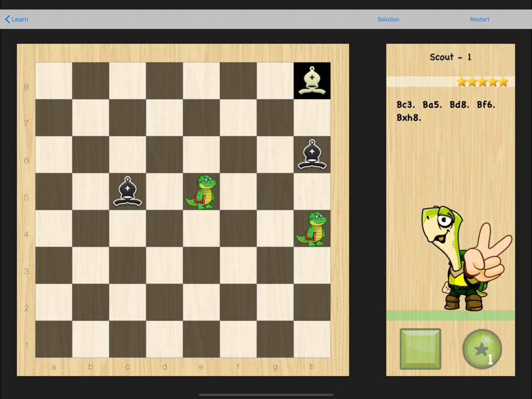Click the five gold stars rating

[483, 81]
